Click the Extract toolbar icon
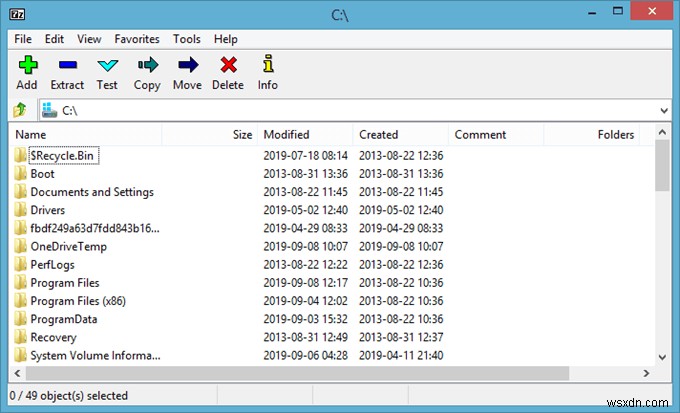 tap(68, 65)
